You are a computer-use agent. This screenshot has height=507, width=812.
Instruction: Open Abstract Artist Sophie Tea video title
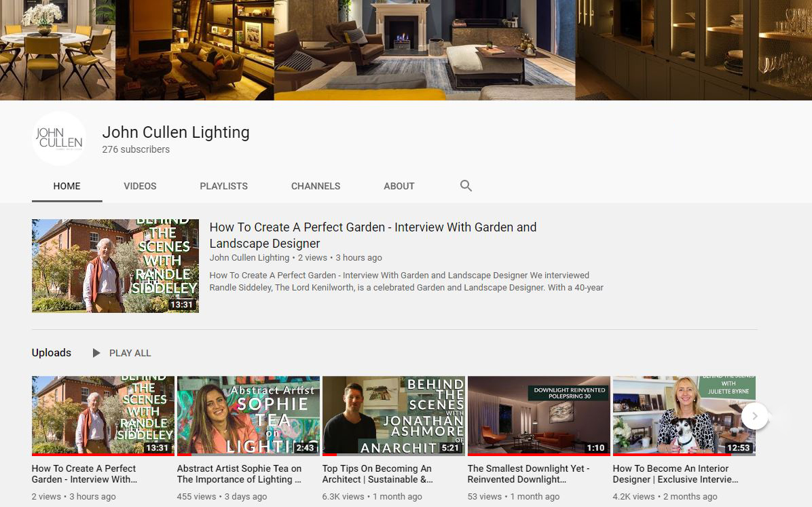pyautogui.click(x=239, y=474)
